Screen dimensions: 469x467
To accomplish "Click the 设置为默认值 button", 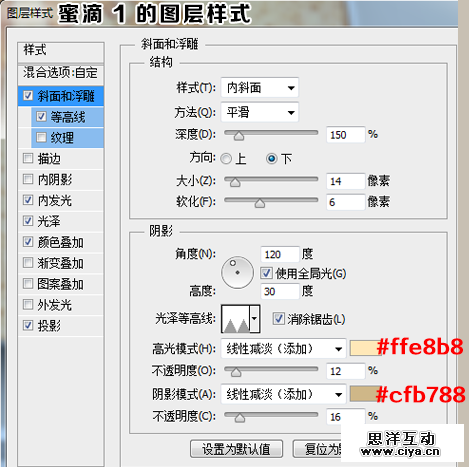I will [236, 449].
